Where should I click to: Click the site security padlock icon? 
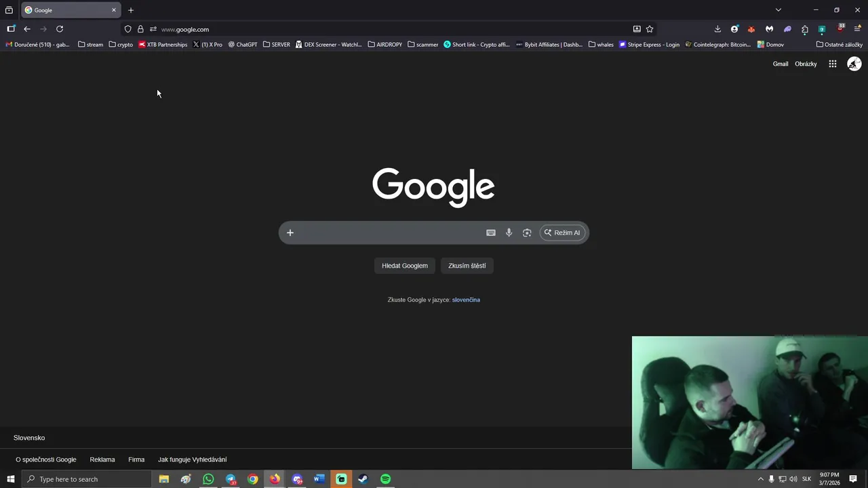(x=140, y=29)
